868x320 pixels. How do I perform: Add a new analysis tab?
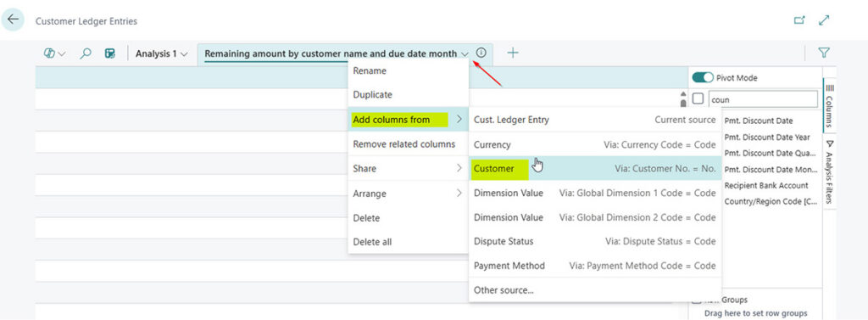click(x=513, y=53)
